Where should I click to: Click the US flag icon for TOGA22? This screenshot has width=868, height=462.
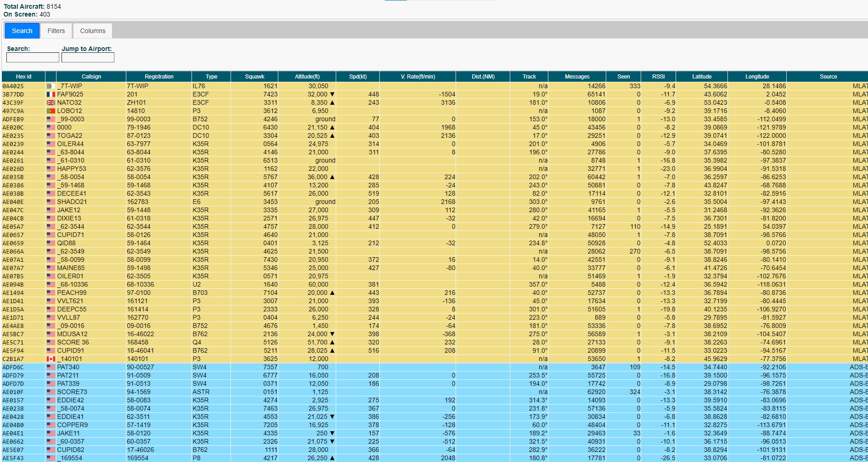click(51, 136)
